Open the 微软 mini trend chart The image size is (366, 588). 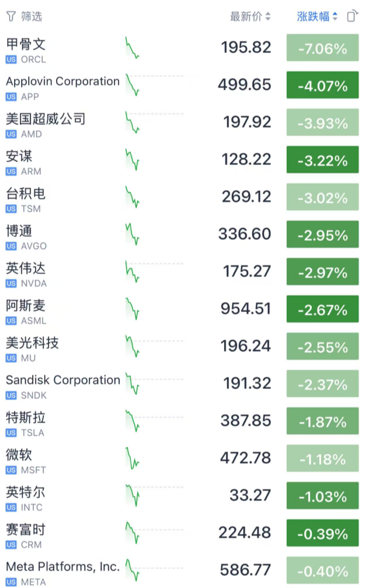click(133, 459)
